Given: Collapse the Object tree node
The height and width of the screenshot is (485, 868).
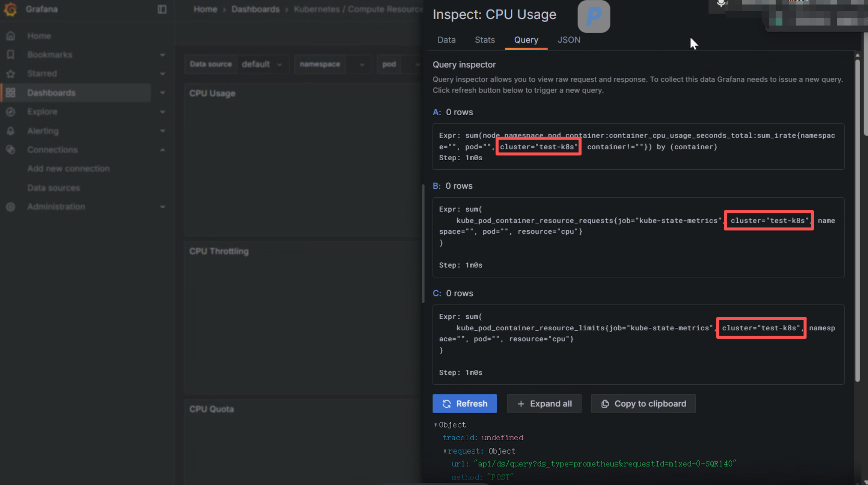Looking at the screenshot, I should pos(436,425).
